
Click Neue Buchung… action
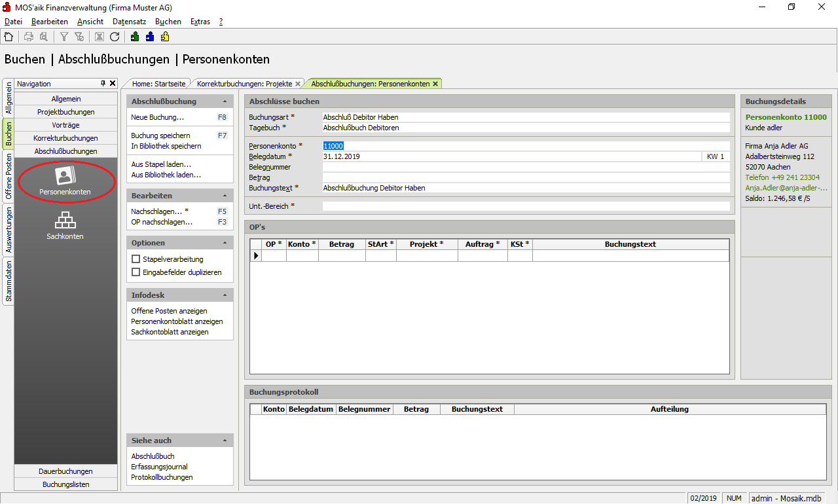point(158,117)
